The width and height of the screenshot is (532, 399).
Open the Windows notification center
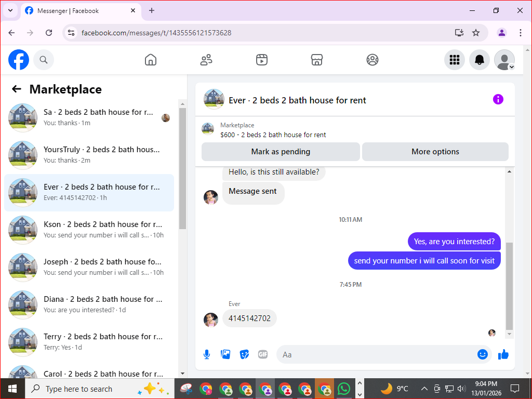coord(515,389)
